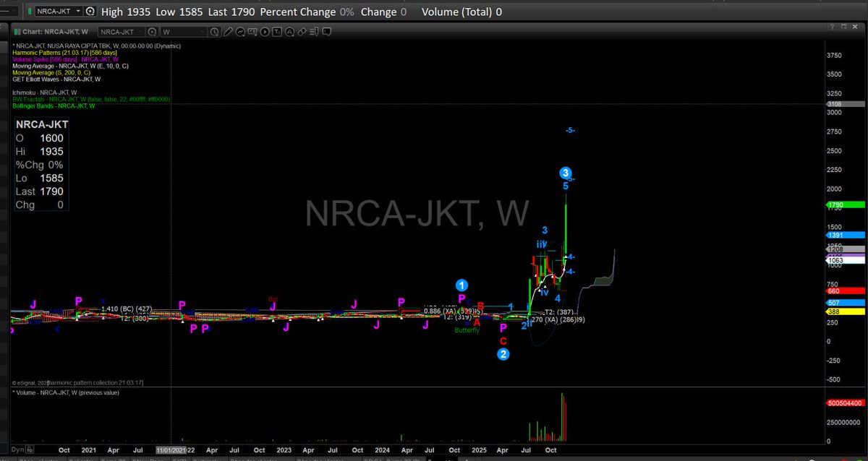
Task: Click the blue 507 price axis marker
Action: coord(846,303)
